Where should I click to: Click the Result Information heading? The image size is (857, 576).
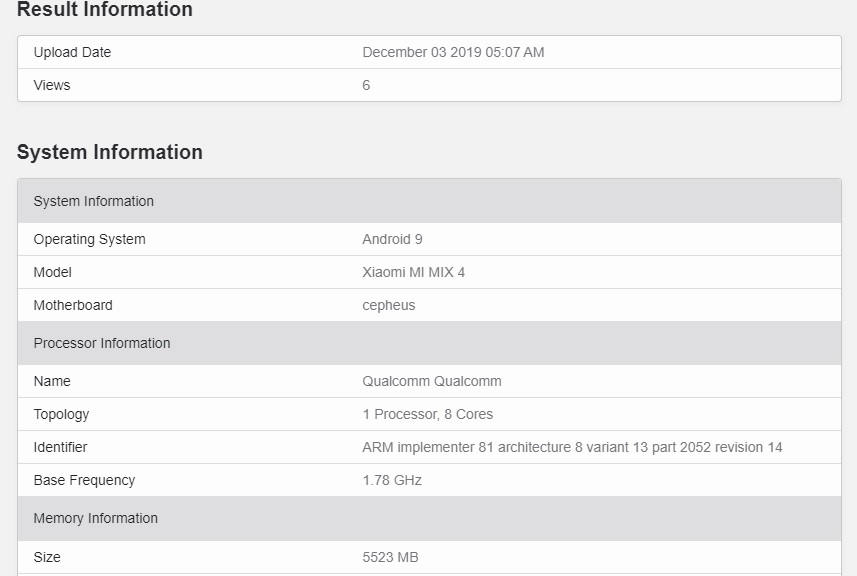point(104,9)
